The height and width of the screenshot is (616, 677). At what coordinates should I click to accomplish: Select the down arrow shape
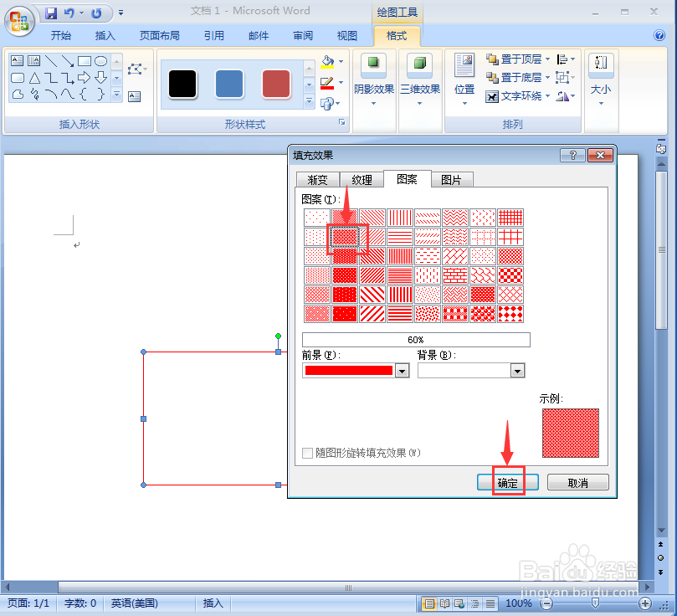point(100,77)
